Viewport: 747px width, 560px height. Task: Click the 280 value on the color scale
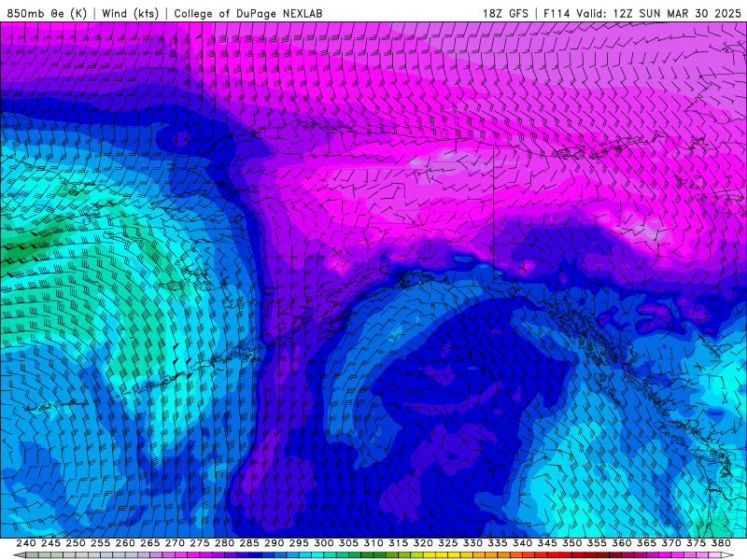click(224, 543)
